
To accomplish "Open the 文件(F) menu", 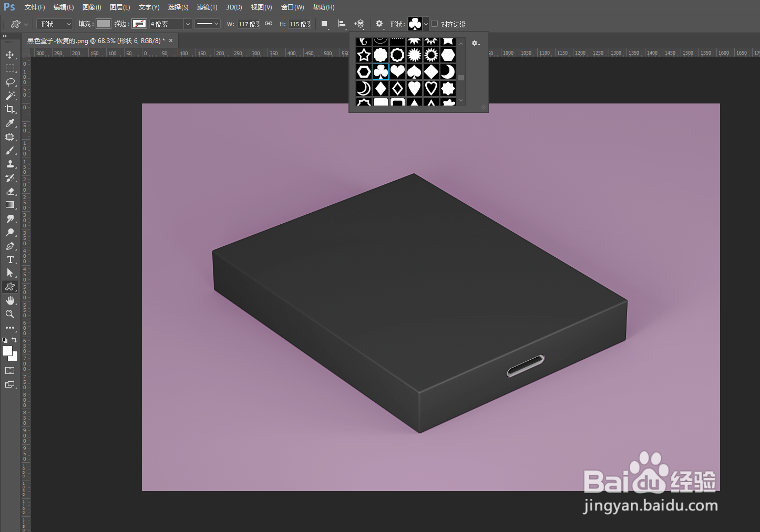I will (x=35, y=7).
